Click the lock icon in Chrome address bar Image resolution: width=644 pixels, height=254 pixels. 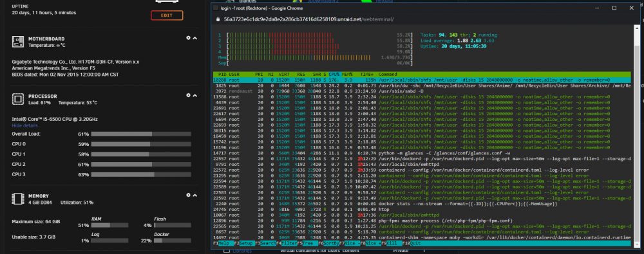tap(218, 19)
